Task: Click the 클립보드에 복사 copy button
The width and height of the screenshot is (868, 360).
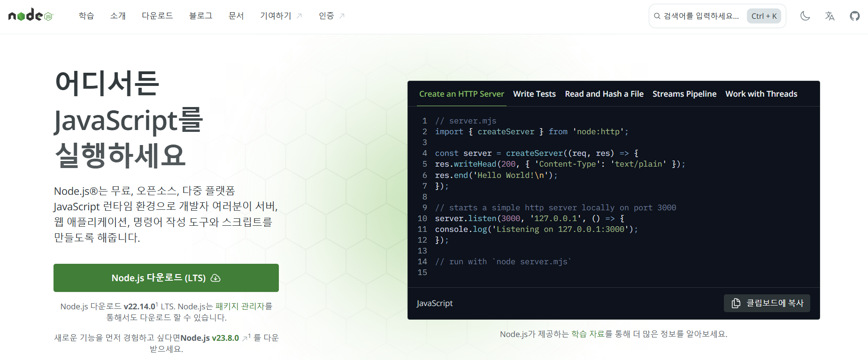Action: [767, 303]
